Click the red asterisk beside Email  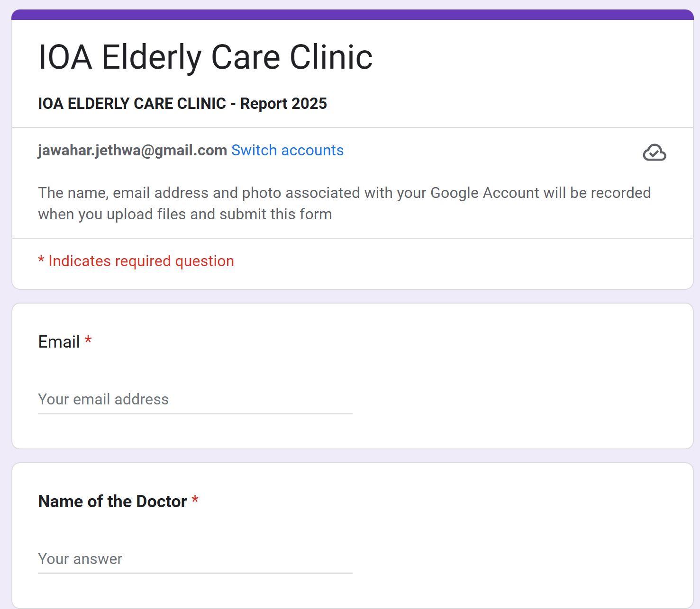coord(88,341)
